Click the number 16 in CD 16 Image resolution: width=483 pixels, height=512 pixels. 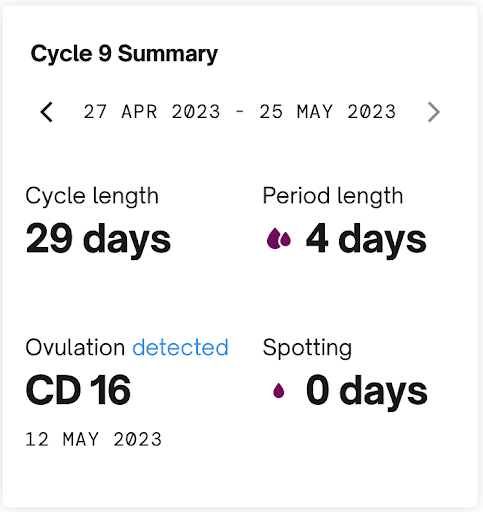click(x=110, y=390)
